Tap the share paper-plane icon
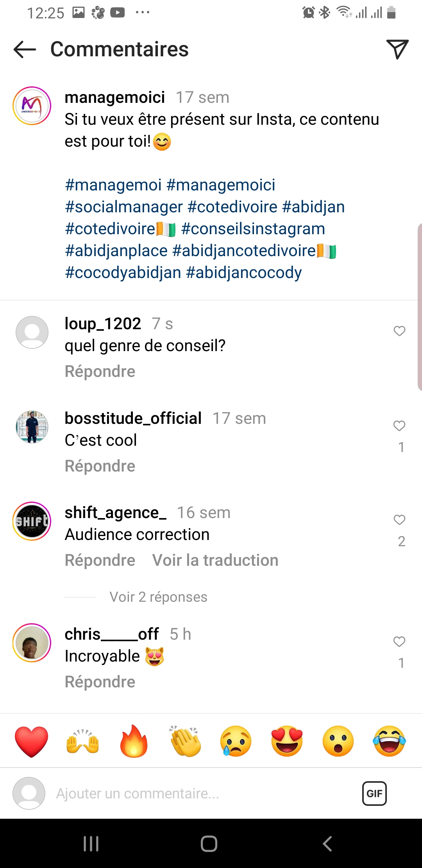 click(x=397, y=49)
